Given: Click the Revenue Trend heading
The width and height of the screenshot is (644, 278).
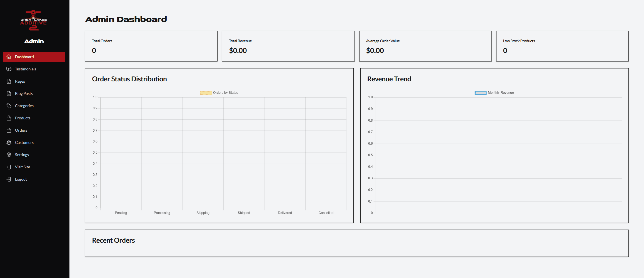Looking at the screenshot, I should [x=389, y=79].
